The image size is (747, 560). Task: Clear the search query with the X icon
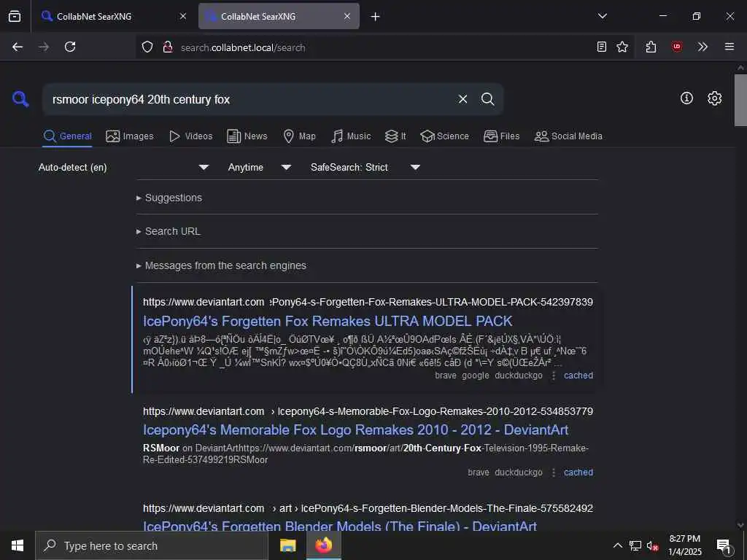tap(462, 99)
